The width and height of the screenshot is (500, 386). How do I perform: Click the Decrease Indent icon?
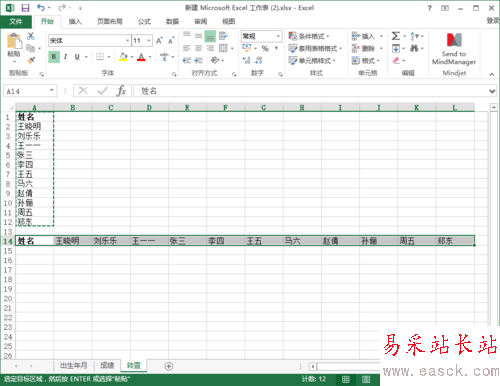pos(187,60)
